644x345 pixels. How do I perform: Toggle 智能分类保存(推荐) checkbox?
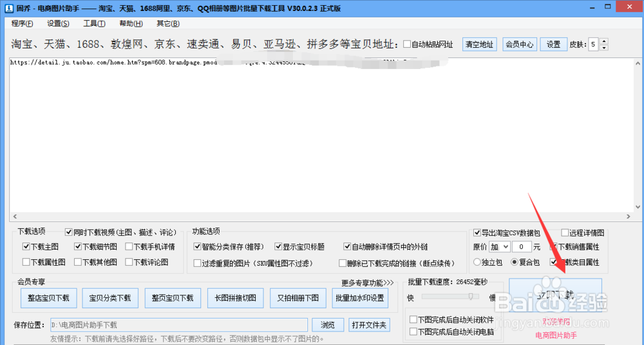coord(197,247)
